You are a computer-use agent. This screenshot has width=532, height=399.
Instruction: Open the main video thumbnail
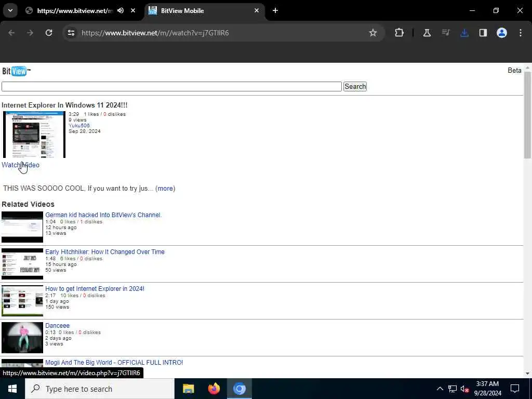click(34, 135)
